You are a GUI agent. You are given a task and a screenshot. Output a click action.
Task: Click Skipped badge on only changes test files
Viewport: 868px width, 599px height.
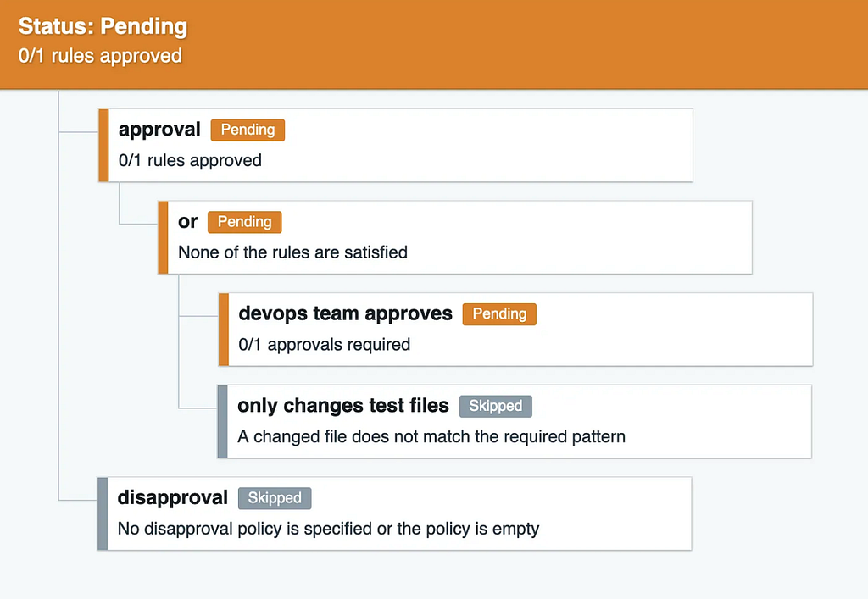point(495,406)
